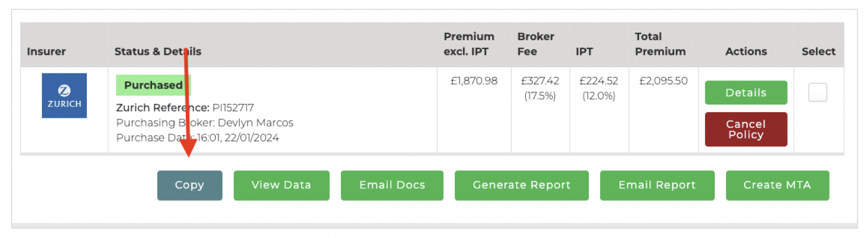The height and width of the screenshot is (238, 868).
Task: Click the £2,095.50 total premium value
Action: (663, 81)
